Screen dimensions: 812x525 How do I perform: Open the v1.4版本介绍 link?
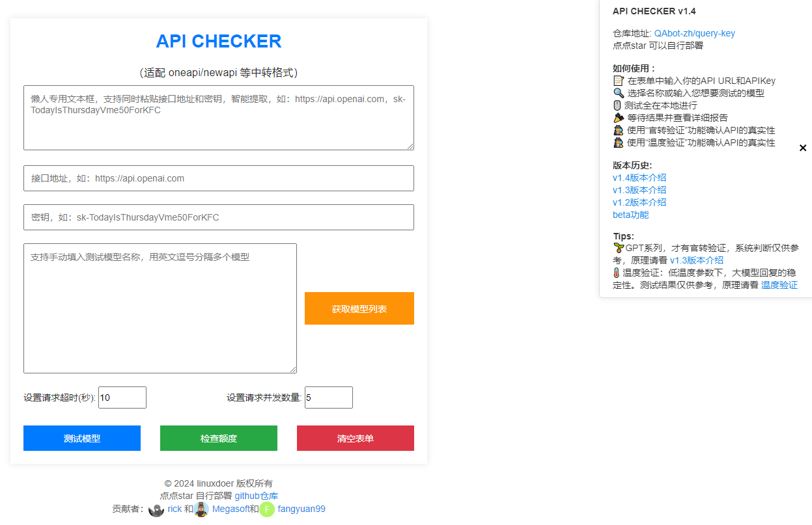click(639, 178)
